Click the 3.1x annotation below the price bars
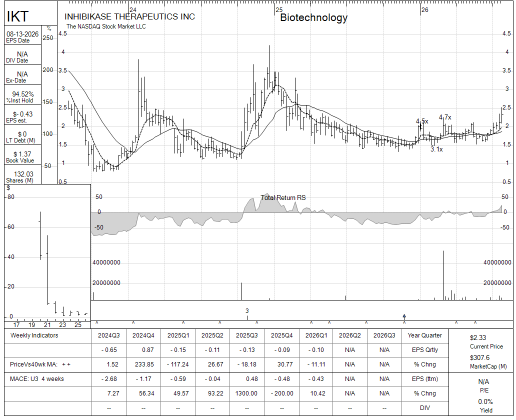Screen dimensions: 516x420 pyautogui.click(x=436, y=149)
